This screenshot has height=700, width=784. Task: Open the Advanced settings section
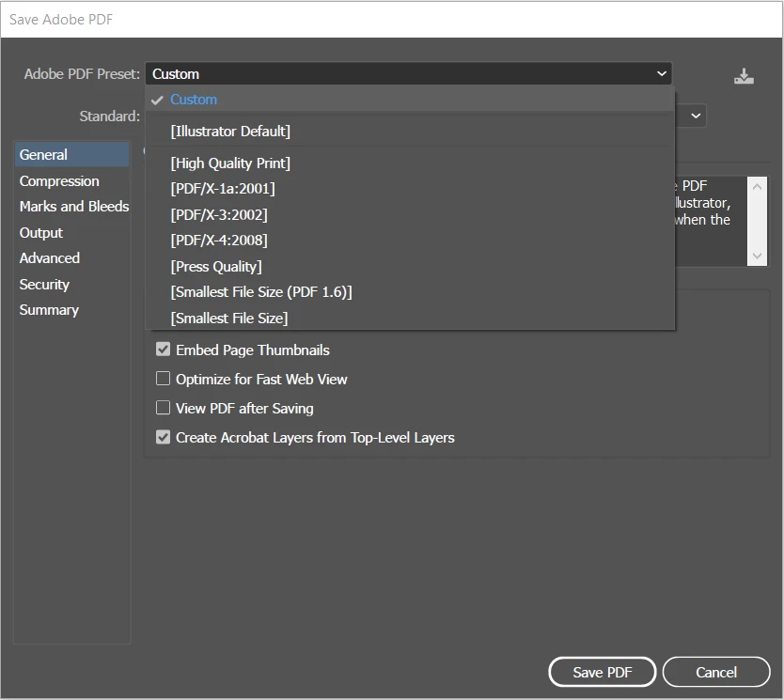coord(72,258)
